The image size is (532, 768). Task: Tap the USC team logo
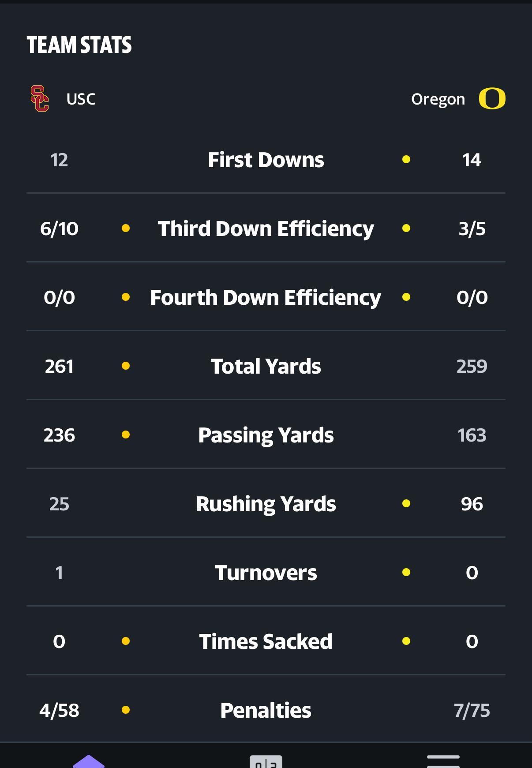(39, 98)
